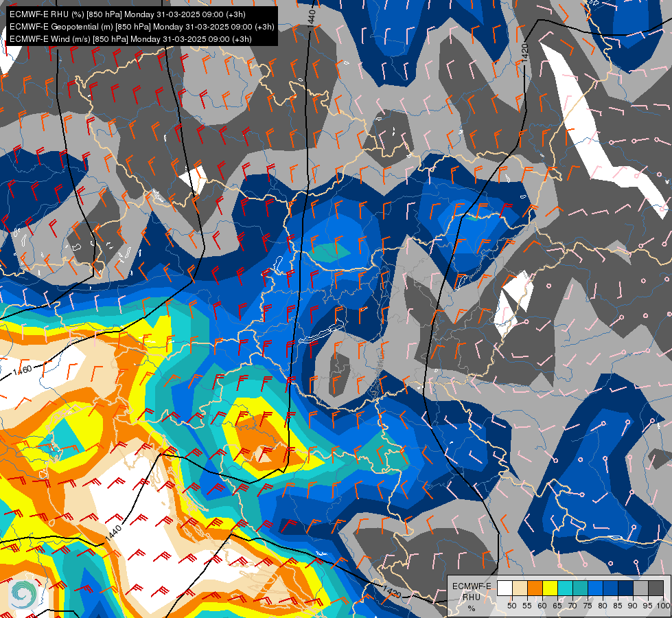672x618 pixels.
Task: Select the teal 70–75% legend swatch
Action: 580,588
